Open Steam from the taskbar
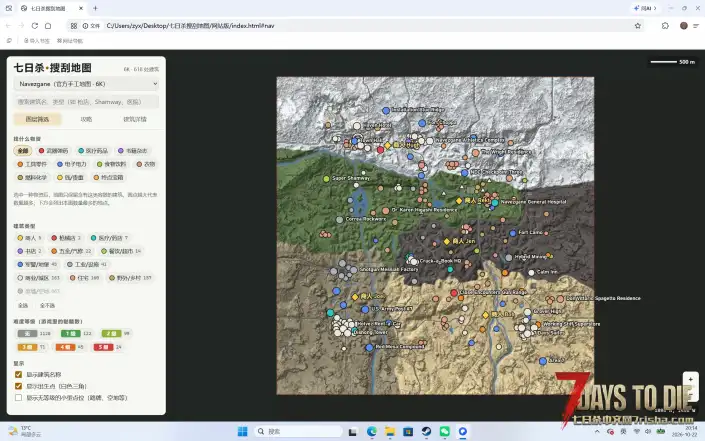 (426, 432)
